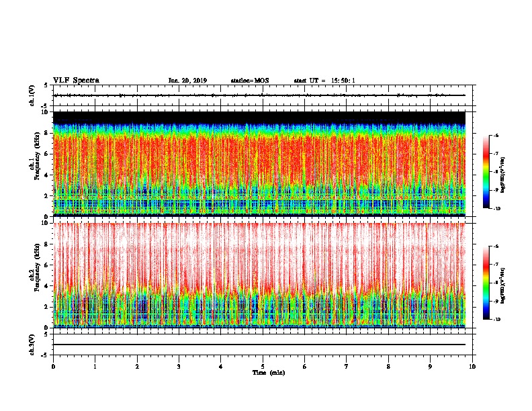Viewport: 532px width, 411px height.
Task: Select the date text "Jan. 20, 2019"
Action: click(187, 81)
